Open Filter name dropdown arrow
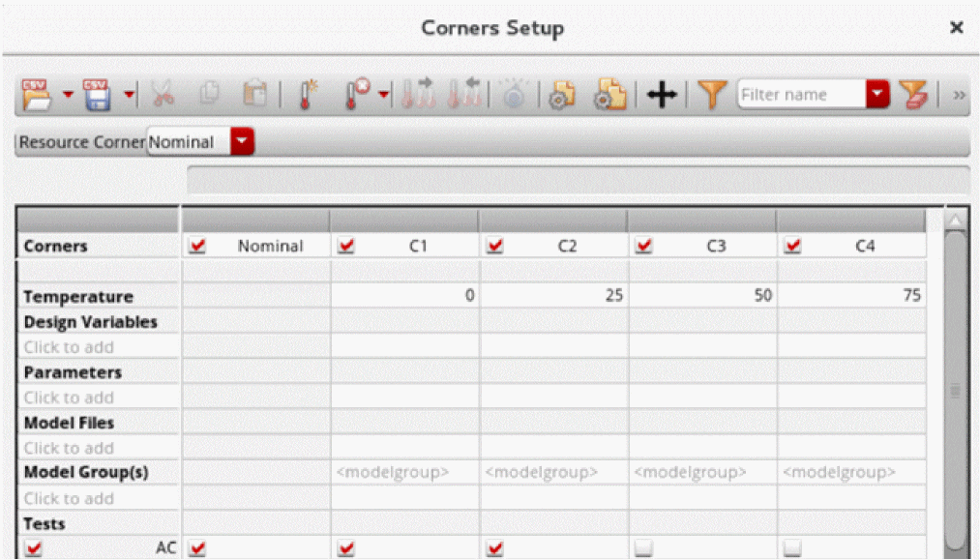 tap(877, 95)
